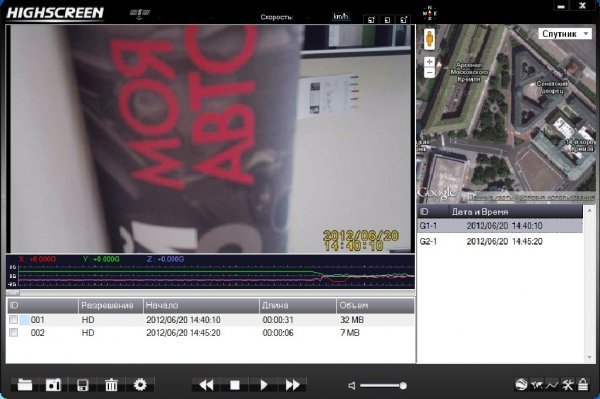Click the 7 MB size cell
Screen dimensions: 600x399
click(x=350, y=333)
